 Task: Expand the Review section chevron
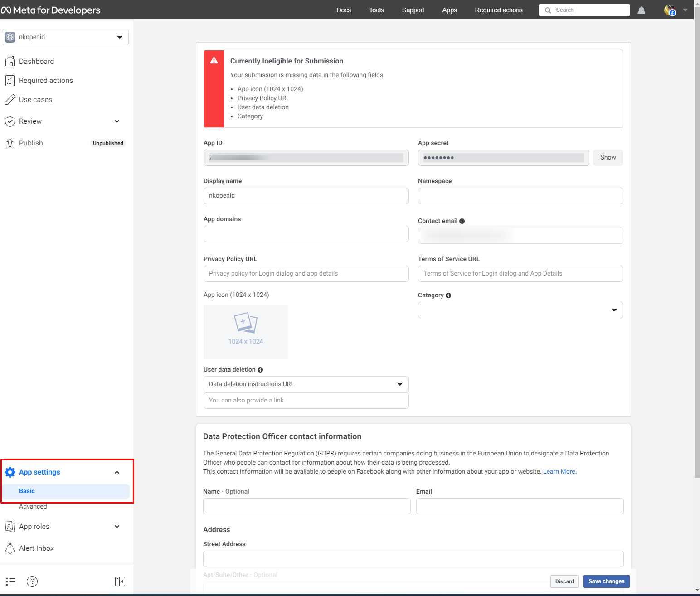tap(117, 121)
